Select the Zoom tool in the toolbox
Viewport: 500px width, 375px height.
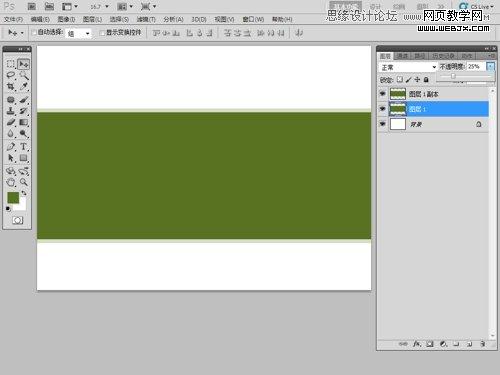coord(23,182)
